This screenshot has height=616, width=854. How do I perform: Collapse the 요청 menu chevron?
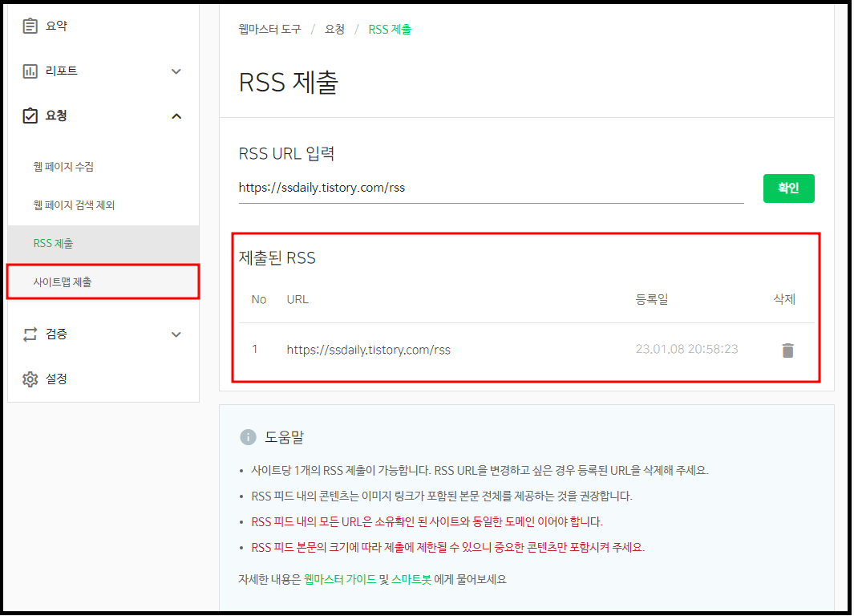click(176, 116)
